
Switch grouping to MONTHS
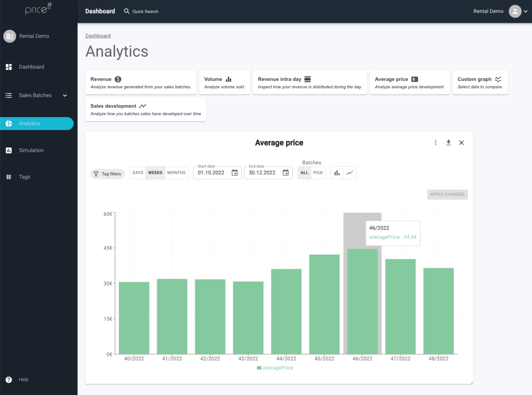pyautogui.click(x=176, y=173)
